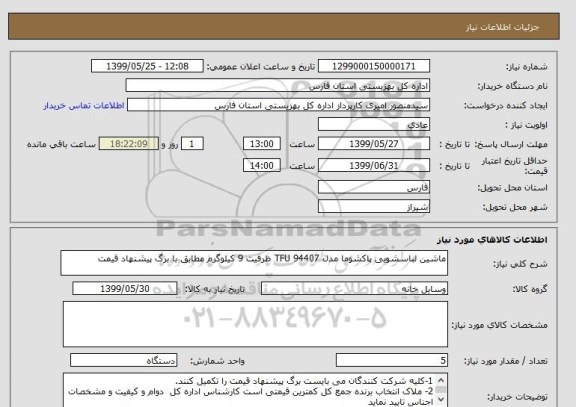The width and height of the screenshot is (576, 407).
Task: Select the label تاریخ و ساعت اعلان عمومی
Action: [x=261, y=67]
